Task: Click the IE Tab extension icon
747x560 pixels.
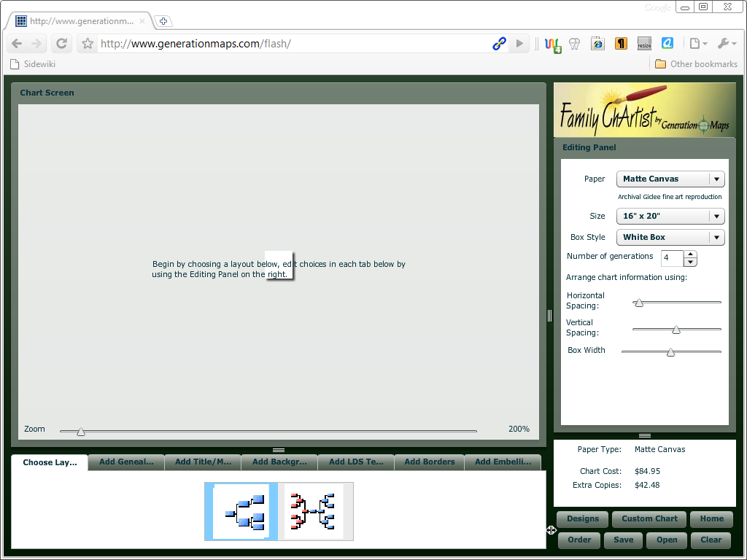Action: point(597,44)
